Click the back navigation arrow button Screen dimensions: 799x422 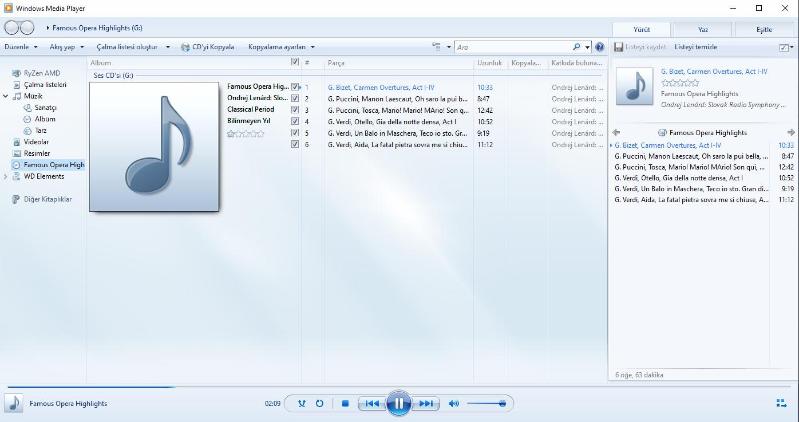pos(12,28)
